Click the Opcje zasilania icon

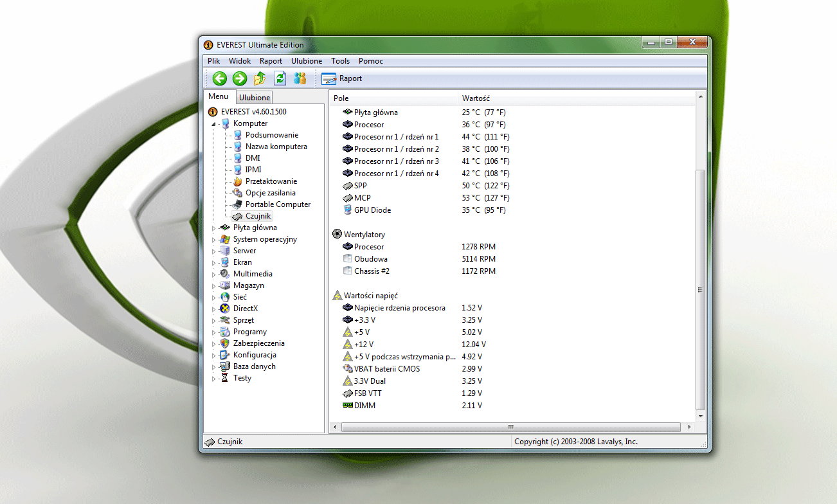[237, 193]
